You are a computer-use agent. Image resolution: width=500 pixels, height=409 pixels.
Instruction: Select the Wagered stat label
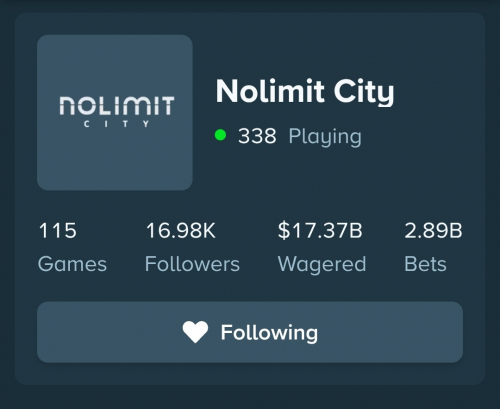click(322, 265)
